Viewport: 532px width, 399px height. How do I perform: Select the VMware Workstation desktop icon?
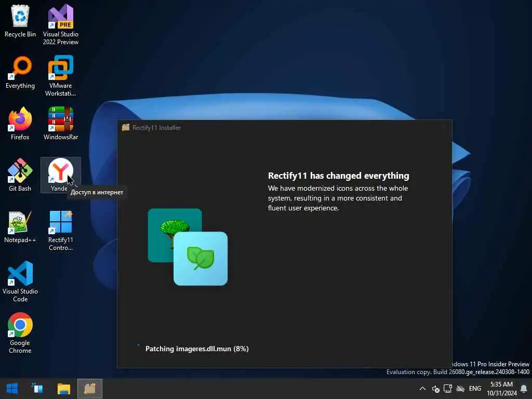[x=61, y=76]
